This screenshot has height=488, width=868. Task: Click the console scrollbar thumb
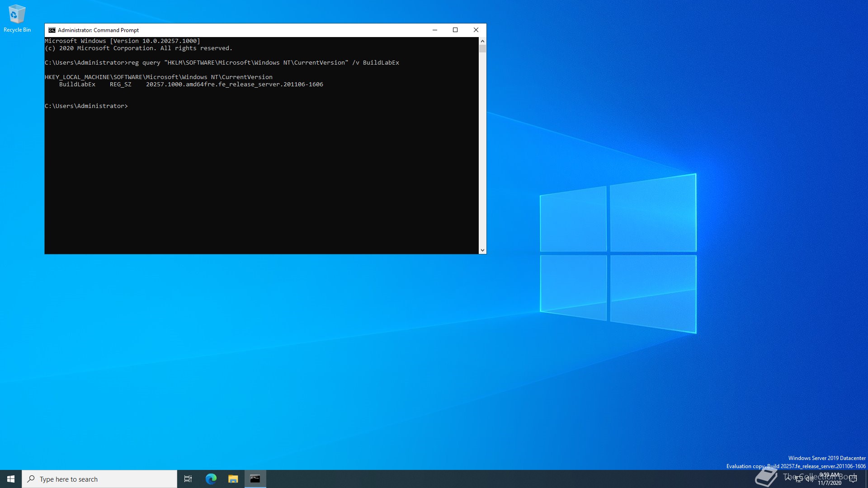click(482, 49)
